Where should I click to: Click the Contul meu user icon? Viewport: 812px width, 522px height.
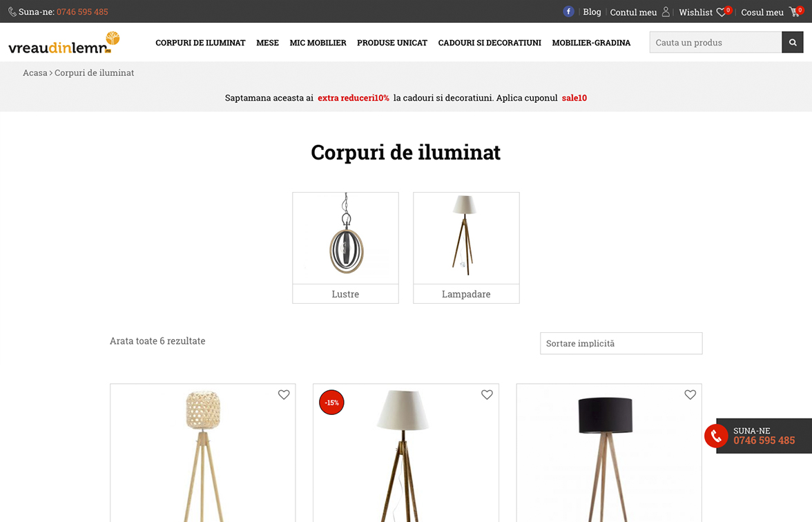(x=666, y=11)
